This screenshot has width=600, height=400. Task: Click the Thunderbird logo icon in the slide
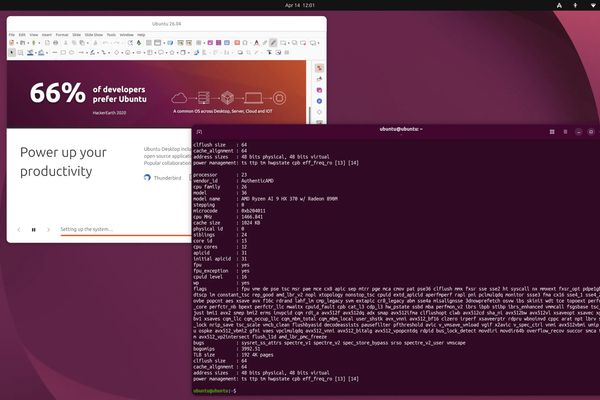coord(147,178)
